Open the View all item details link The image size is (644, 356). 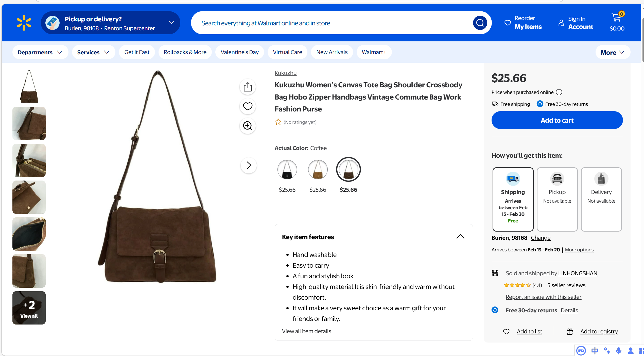(x=306, y=331)
